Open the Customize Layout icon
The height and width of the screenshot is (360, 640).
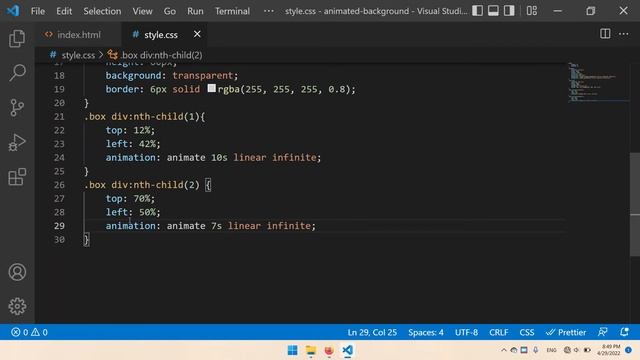pos(531,11)
